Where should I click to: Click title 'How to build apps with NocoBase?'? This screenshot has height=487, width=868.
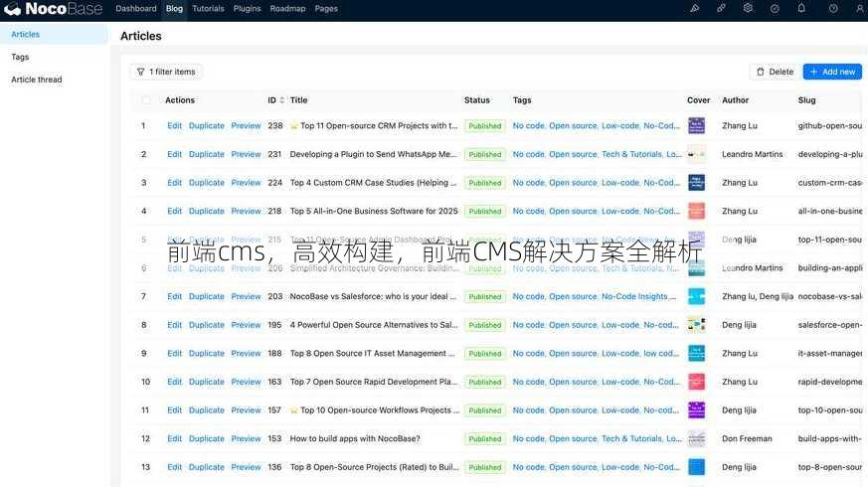coord(355,438)
